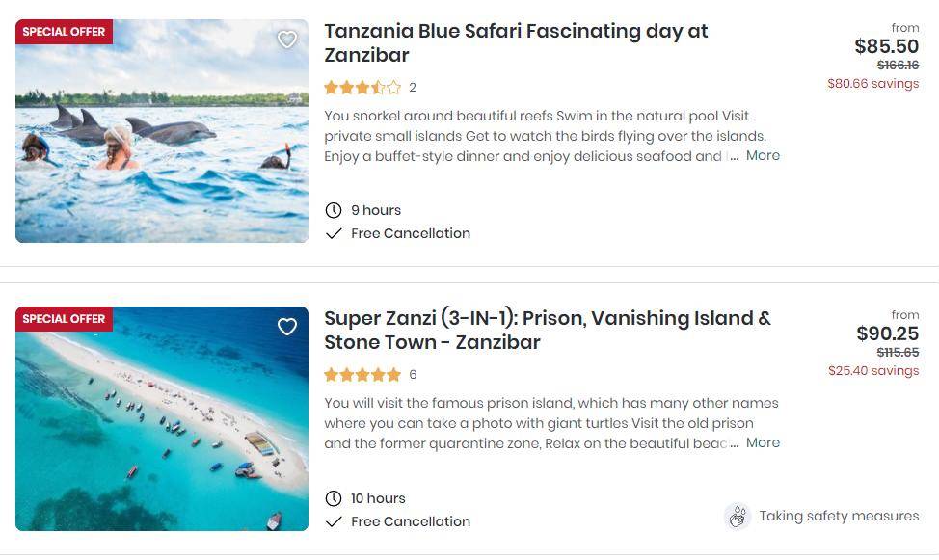Click Special Offer badge on dolphin photo

click(x=64, y=32)
